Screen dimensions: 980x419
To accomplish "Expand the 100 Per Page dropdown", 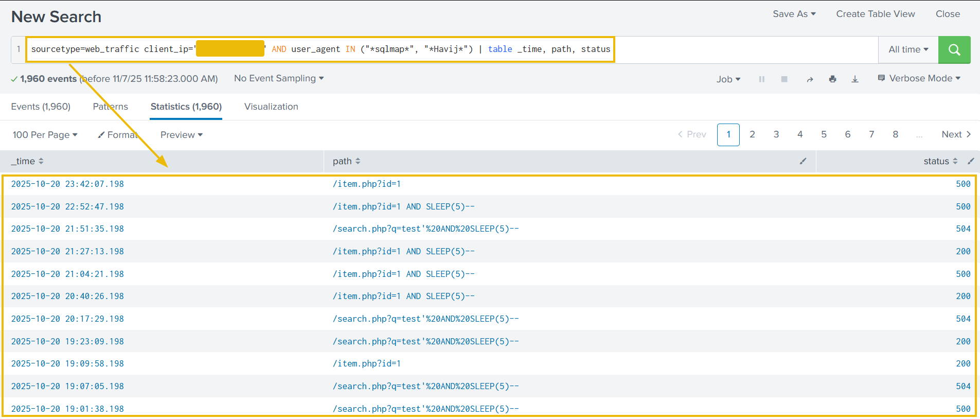I will pos(45,135).
